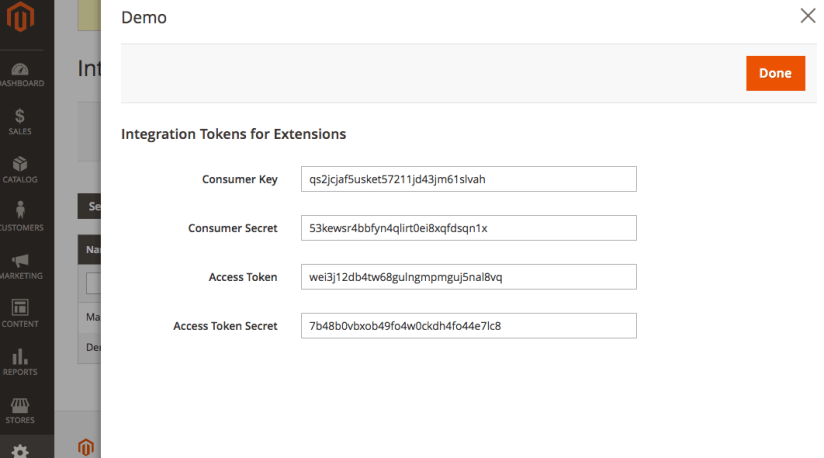Open the Reports bar-chart icon
The height and width of the screenshot is (458, 824).
click(20, 362)
